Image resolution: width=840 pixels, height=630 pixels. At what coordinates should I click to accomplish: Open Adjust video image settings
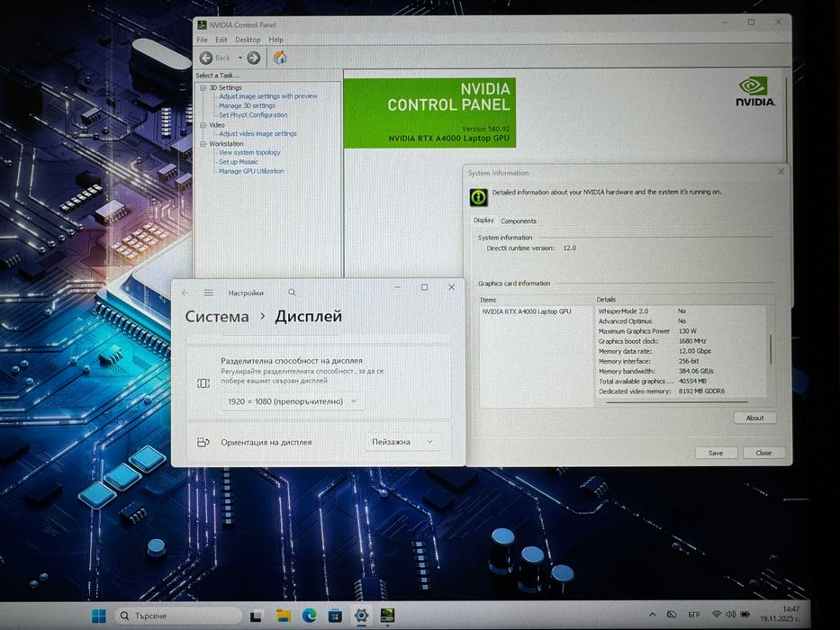coord(257,133)
